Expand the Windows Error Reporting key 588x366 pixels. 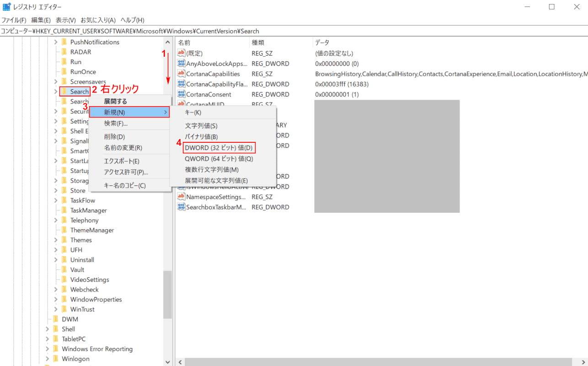(x=48, y=349)
